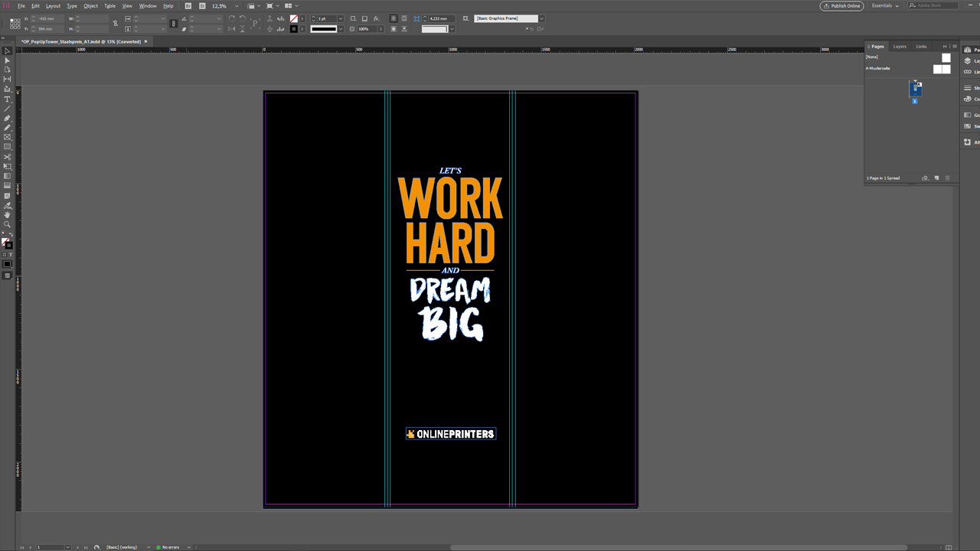Screen dimensions: 980x551
Task: Pick the Pen tool
Action: [7, 118]
